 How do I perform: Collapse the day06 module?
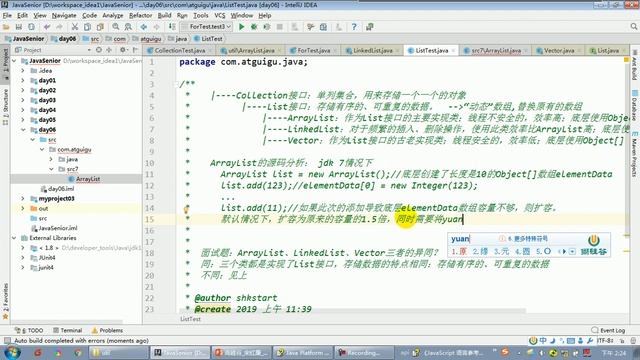click(x=23, y=130)
